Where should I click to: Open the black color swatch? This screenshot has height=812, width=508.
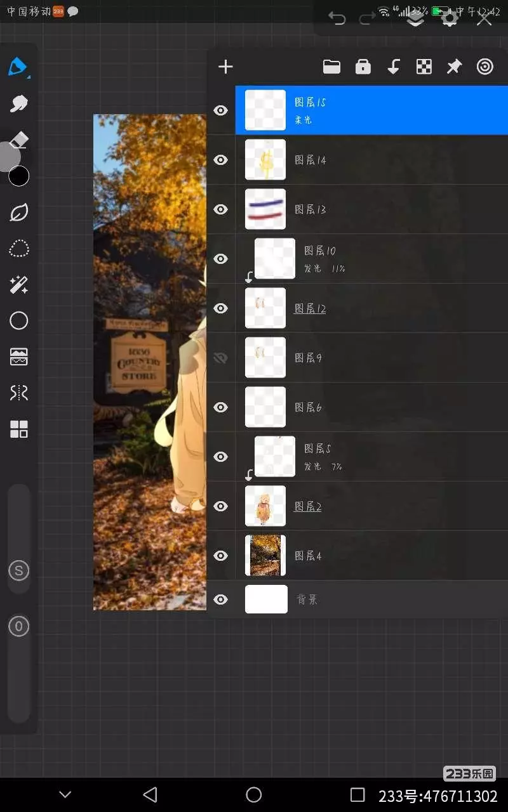18,176
